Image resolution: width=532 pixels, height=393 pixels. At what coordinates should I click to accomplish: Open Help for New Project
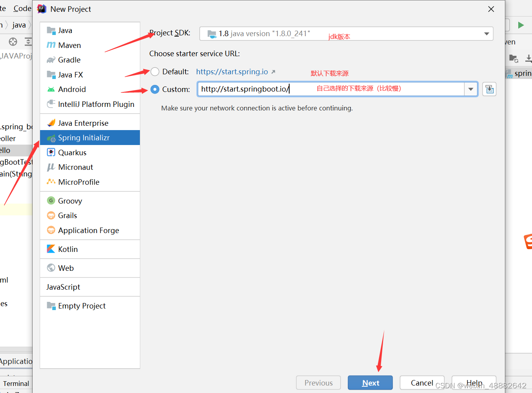474,383
